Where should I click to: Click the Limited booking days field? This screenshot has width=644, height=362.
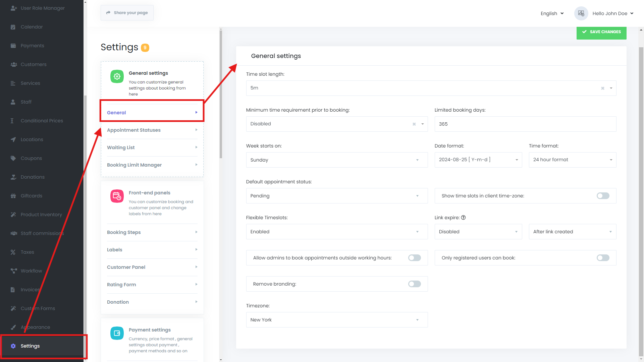click(525, 124)
